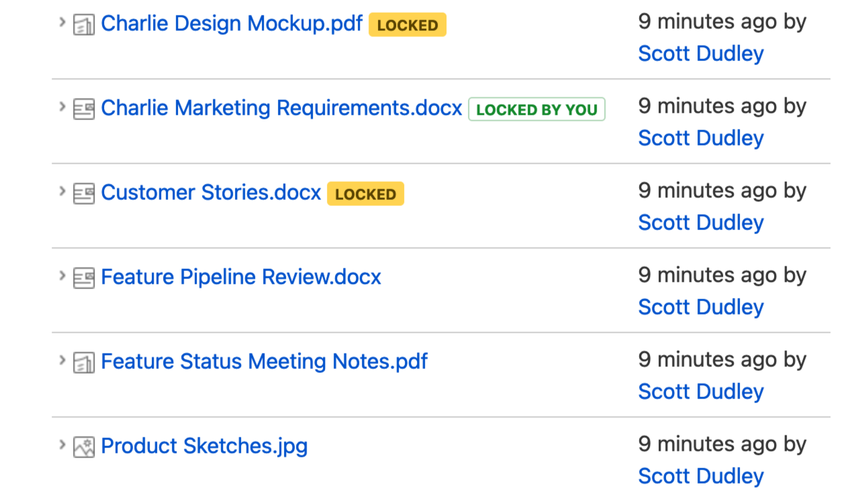Expand the Feature Pipeline Review.docx row
Viewport: 868px width, 493px height.
click(62, 276)
